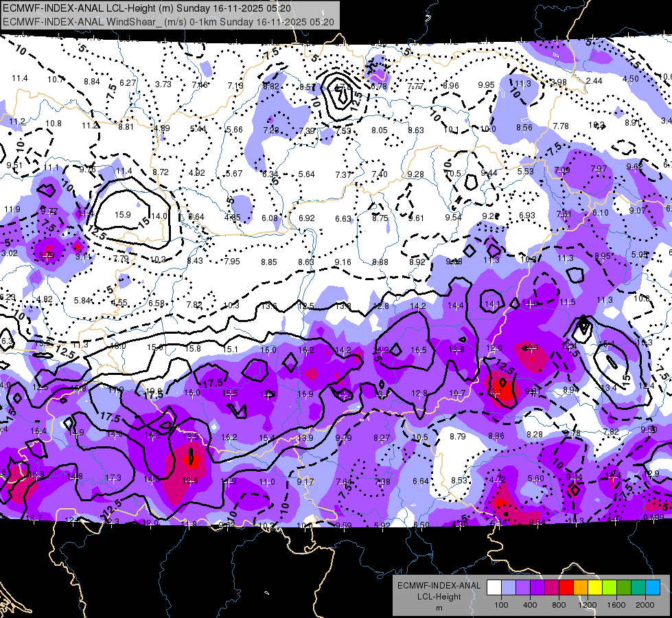Click the 5.53 grid value
Screen dimensions: 672x618
click(x=525, y=172)
